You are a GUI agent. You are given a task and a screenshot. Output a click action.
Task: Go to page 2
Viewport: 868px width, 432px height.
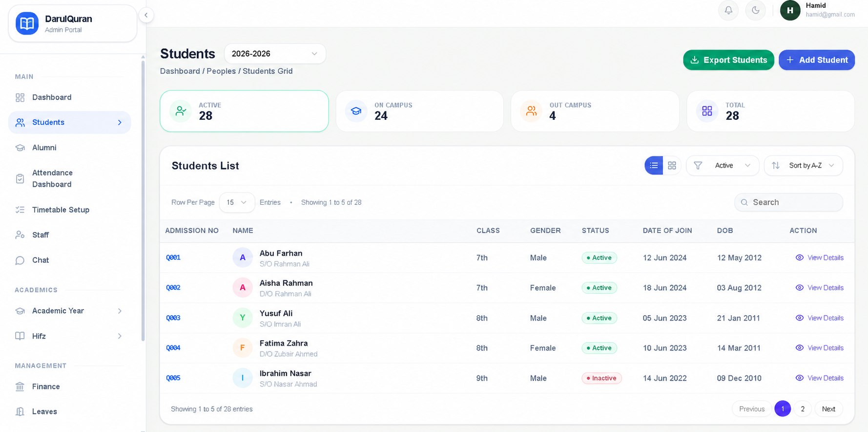(x=803, y=409)
